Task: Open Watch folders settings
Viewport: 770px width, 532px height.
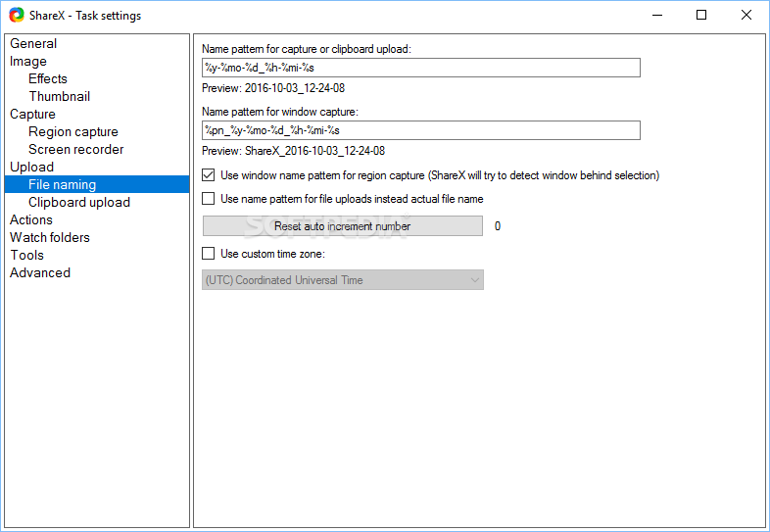Action: 50,237
